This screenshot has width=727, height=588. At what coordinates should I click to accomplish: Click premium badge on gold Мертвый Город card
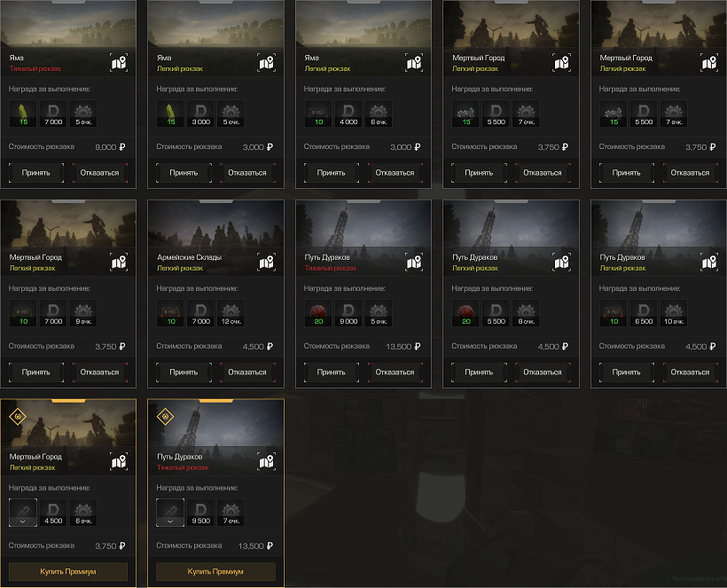[x=18, y=417]
